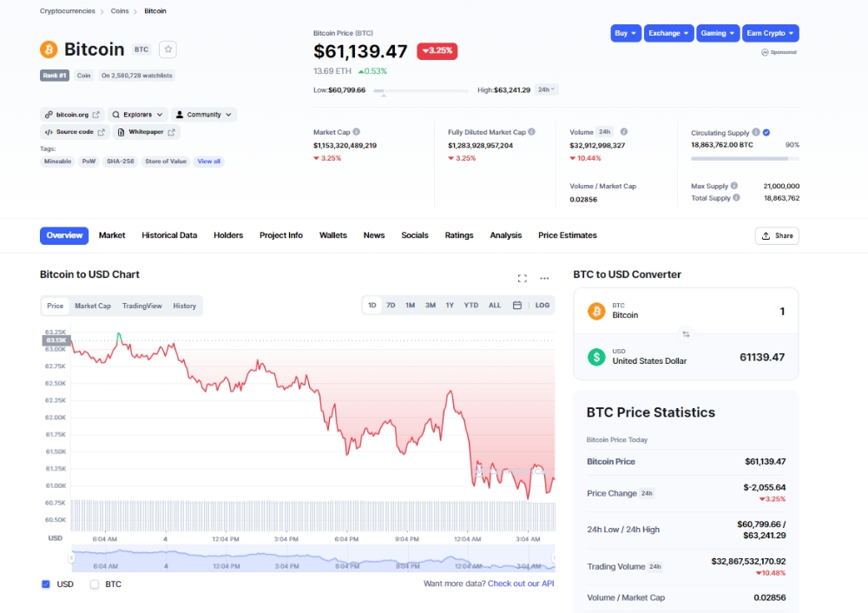The height and width of the screenshot is (613, 868).
Task: Open the Whitepaper link
Action: [146, 132]
